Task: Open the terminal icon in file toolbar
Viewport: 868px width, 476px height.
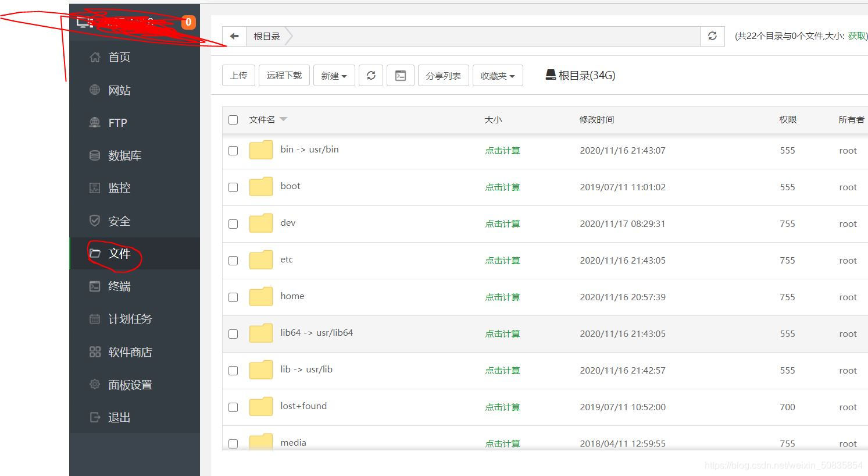Action: click(401, 76)
